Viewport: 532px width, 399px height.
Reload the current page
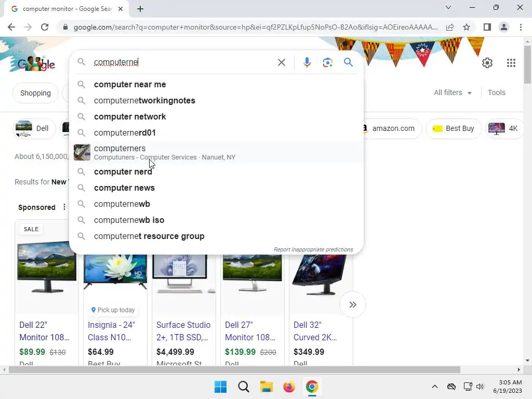tap(45, 27)
